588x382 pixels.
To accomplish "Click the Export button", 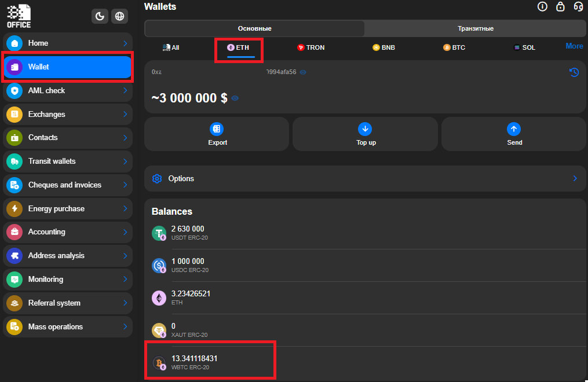I will (217, 134).
